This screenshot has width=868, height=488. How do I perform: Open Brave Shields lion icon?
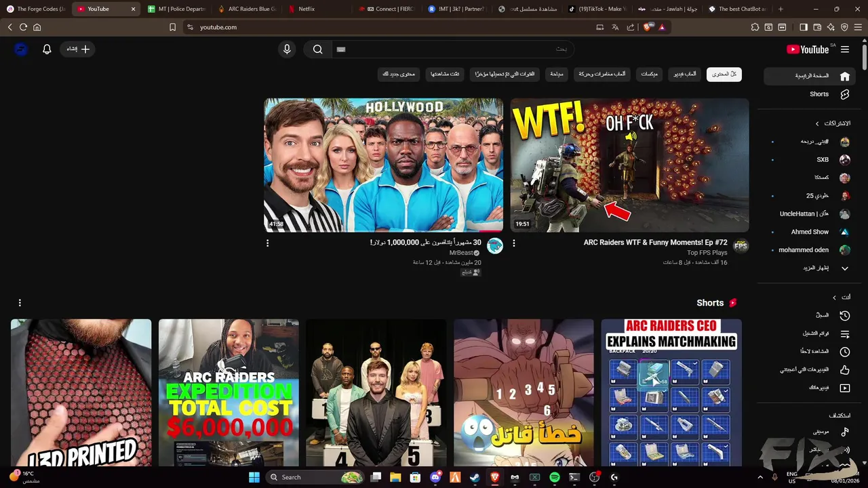pos(647,27)
